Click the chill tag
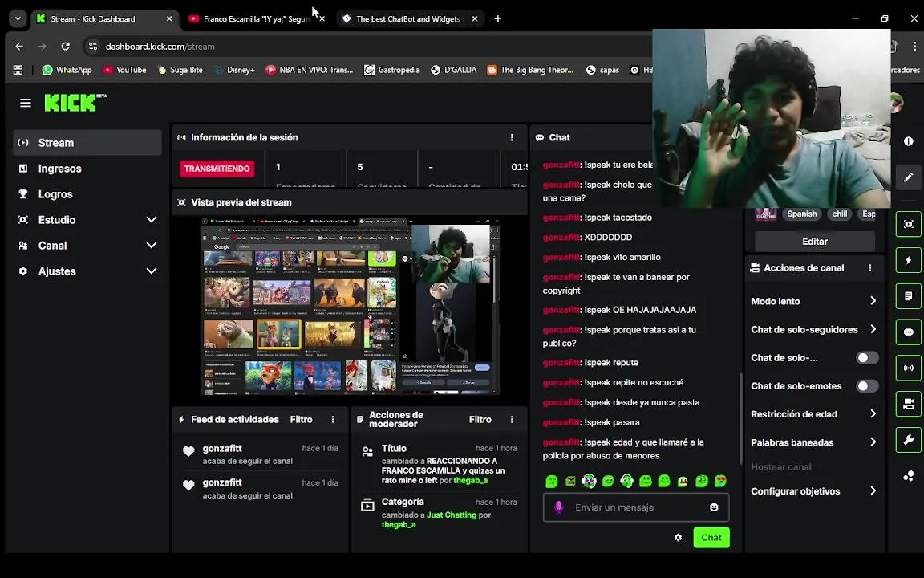The image size is (924, 578). point(840,214)
